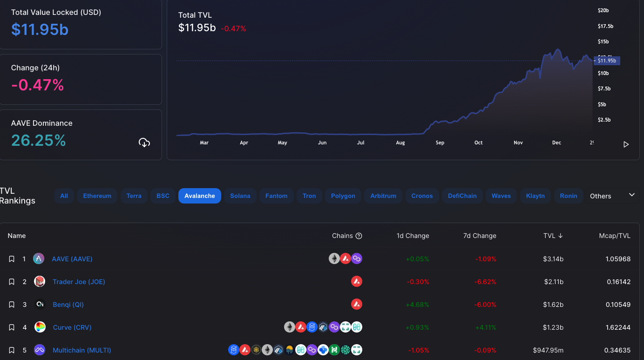644x360 pixels.
Task: Expand the Others chains dropdown
Action: point(612,196)
